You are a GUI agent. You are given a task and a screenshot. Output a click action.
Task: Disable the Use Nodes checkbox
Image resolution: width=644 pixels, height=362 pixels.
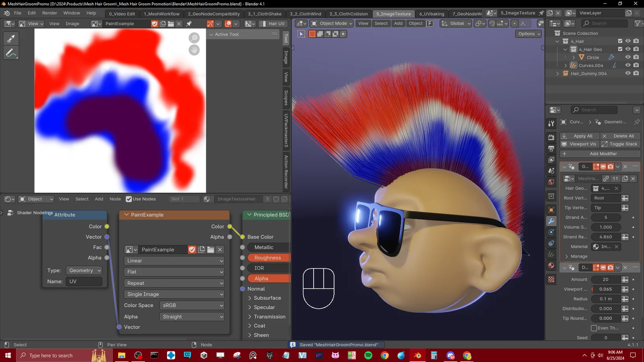pyautogui.click(x=129, y=199)
